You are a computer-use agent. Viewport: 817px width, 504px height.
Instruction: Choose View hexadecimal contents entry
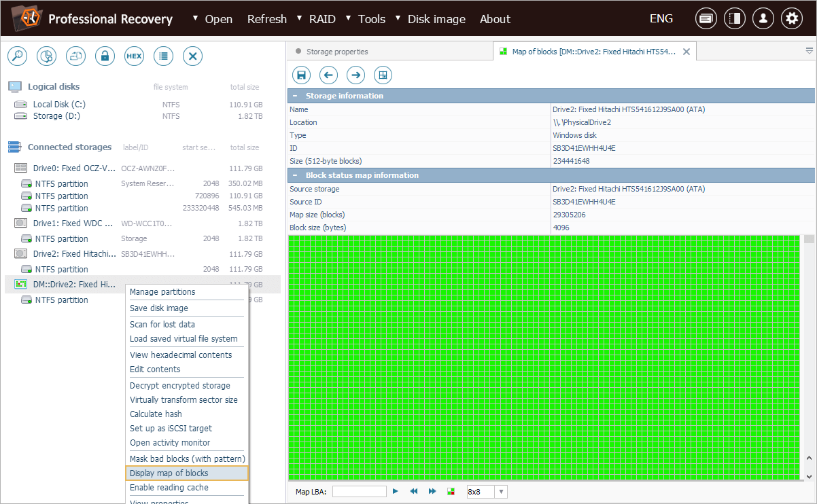coord(188,355)
